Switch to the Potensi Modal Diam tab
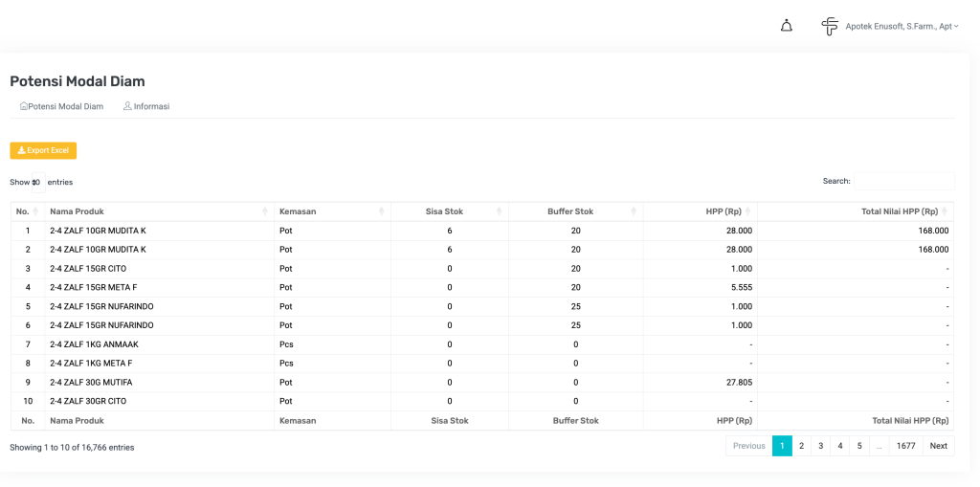The height and width of the screenshot is (487, 980). 61,106
